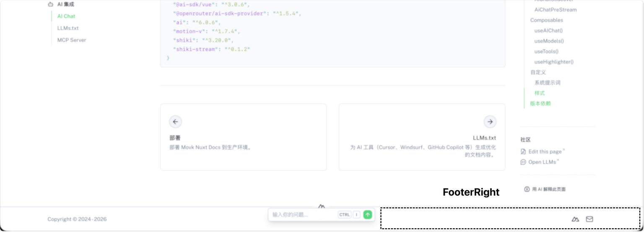
Task: Go to 版本依赖 in the table of contents
Action: click(x=540, y=104)
